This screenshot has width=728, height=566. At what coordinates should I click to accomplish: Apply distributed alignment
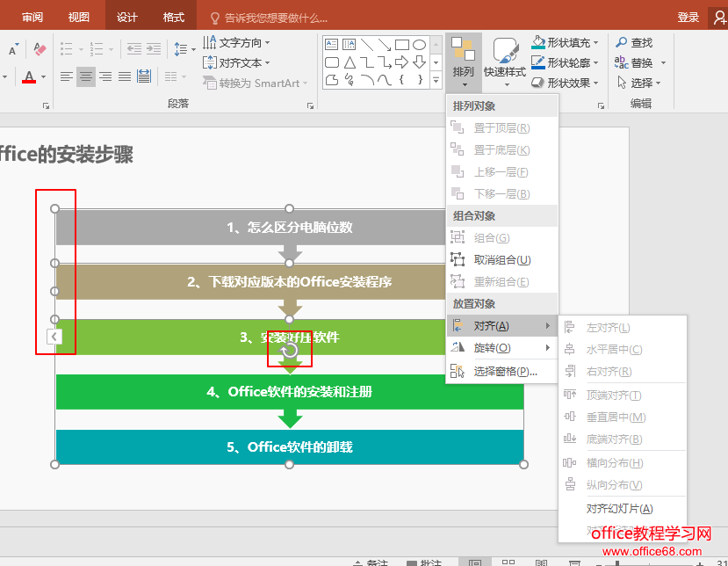(x=144, y=76)
